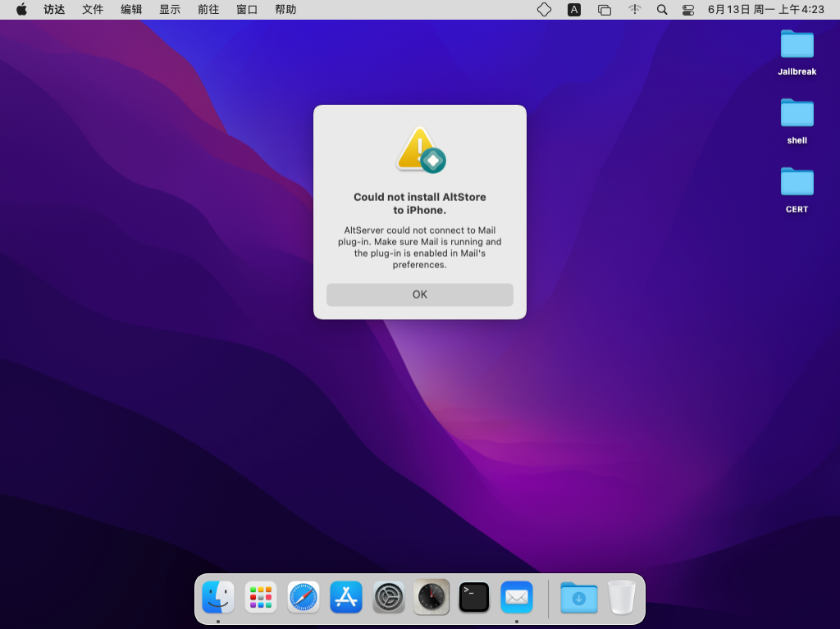Open the 前往 menu

(x=208, y=10)
